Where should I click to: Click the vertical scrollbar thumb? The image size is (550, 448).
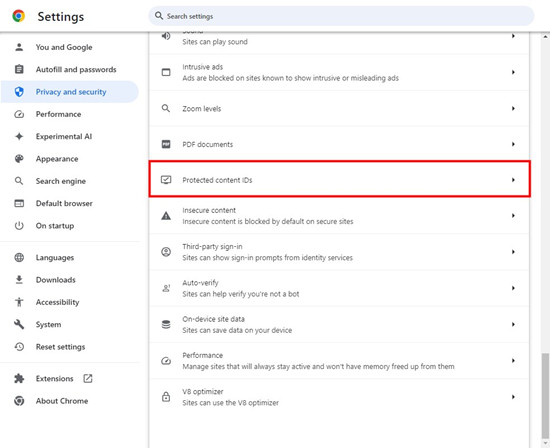pyautogui.click(x=545, y=395)
